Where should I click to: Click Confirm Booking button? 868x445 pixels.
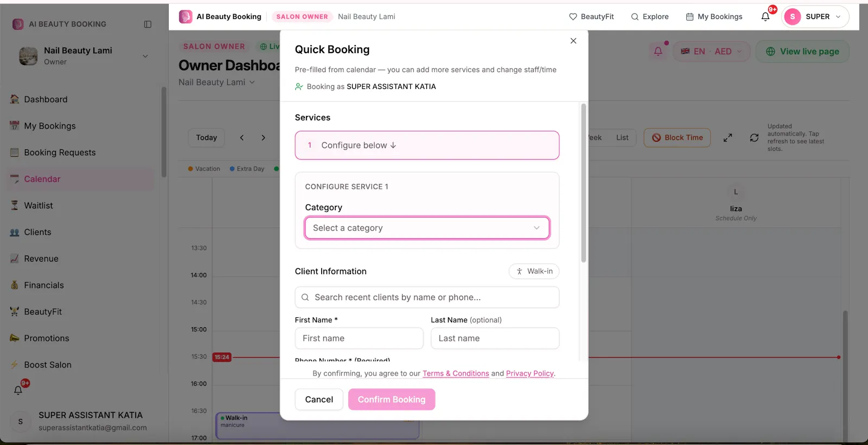pos(392,399)
